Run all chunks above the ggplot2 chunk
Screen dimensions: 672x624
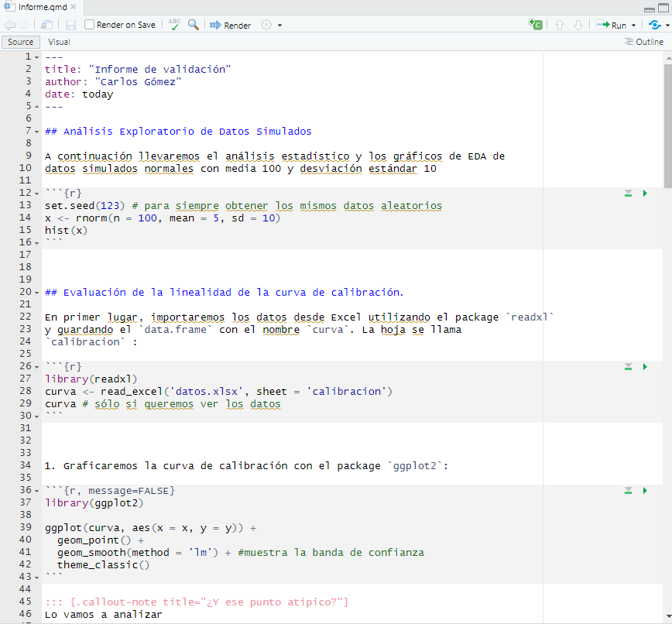(629, 490)
